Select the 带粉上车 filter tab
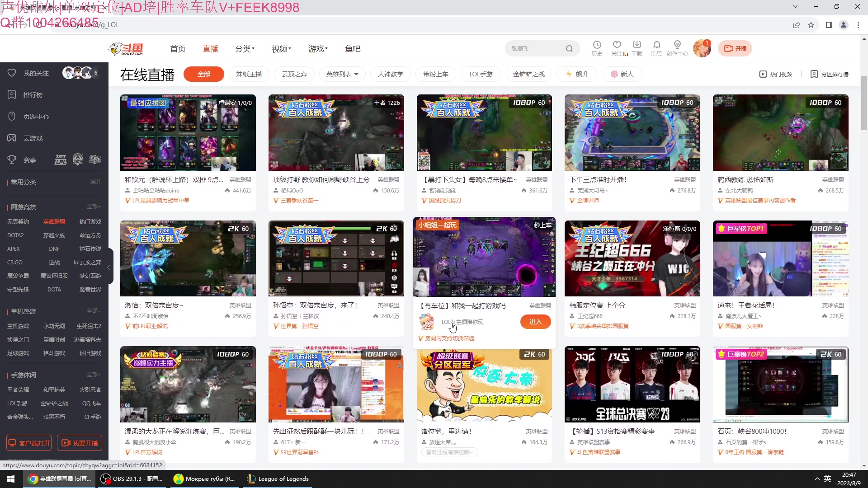The width and height of the screenshot is (868, 488). (x=436, y=74)
